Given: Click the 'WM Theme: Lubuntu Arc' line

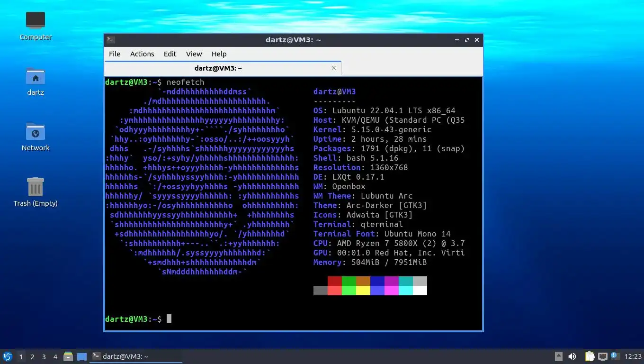Looking at the screenshot, I should [x=363, y=196].
